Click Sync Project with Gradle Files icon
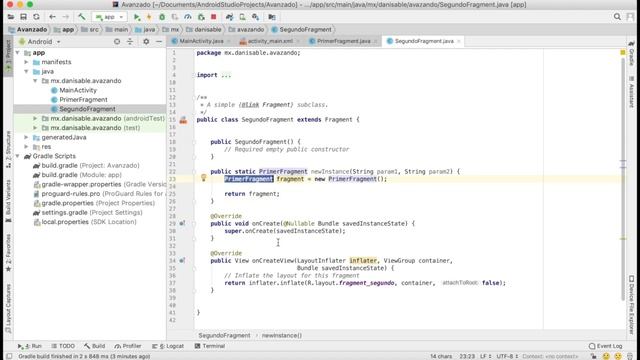 click(x=229, y=17)
